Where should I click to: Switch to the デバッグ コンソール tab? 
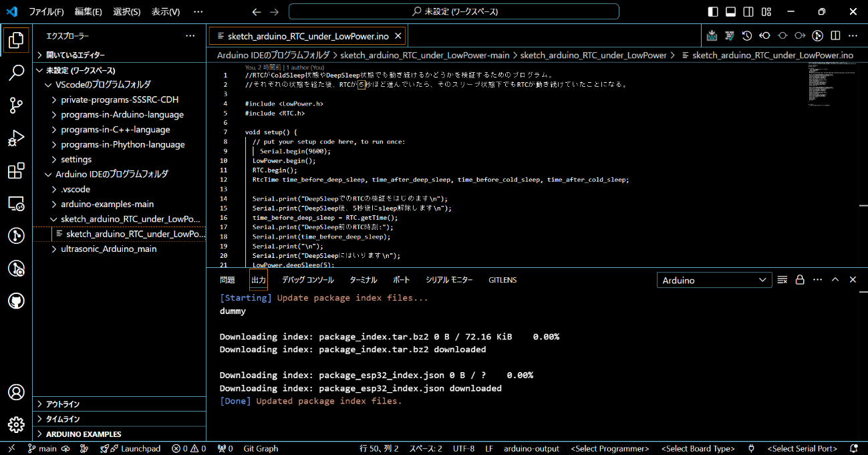[307, 280]
